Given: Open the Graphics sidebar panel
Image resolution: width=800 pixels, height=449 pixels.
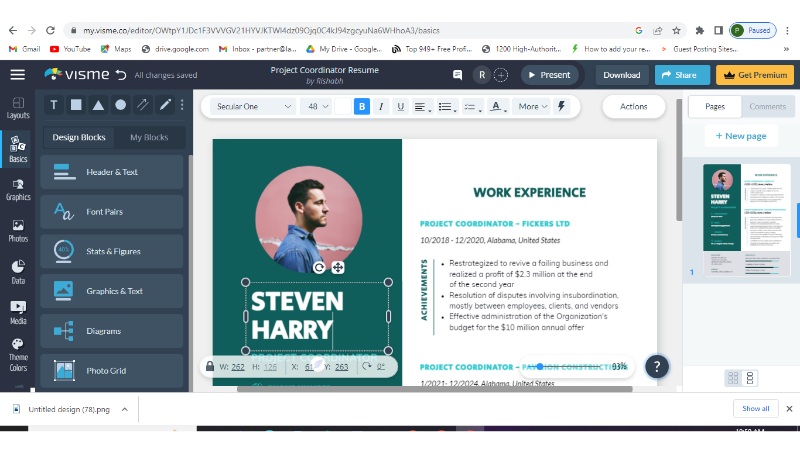Looking at the screenshot, I should click(x=18, y=189).
